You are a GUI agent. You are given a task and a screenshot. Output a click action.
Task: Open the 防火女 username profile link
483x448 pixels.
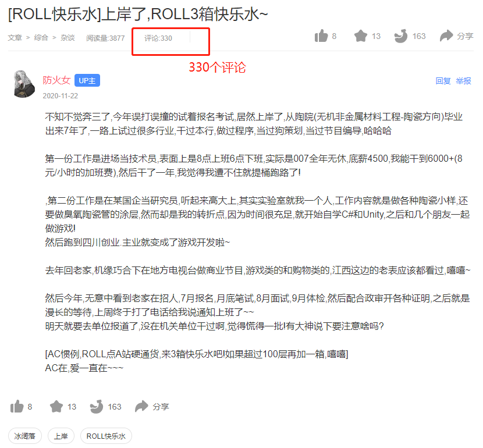tap(56, 80)
